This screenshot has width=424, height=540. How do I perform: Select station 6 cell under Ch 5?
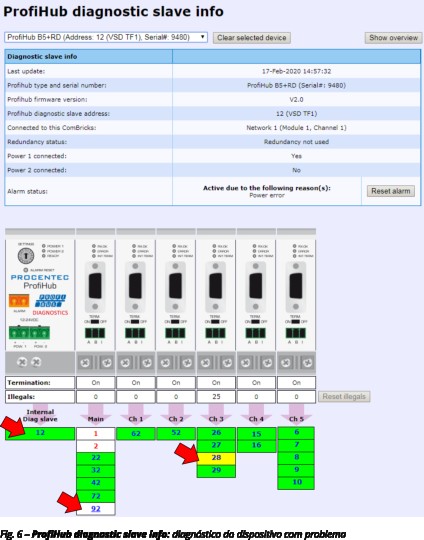point(296,433)
